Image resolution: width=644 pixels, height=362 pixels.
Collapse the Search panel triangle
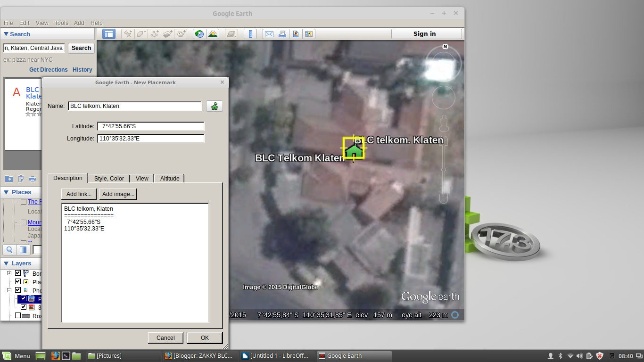pos(6,34)
